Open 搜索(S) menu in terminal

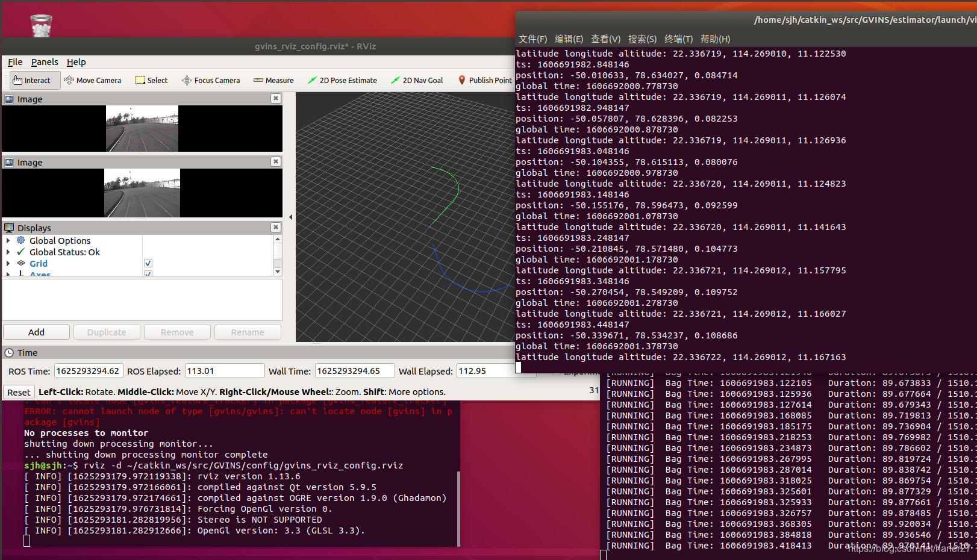tap(642, 39)
